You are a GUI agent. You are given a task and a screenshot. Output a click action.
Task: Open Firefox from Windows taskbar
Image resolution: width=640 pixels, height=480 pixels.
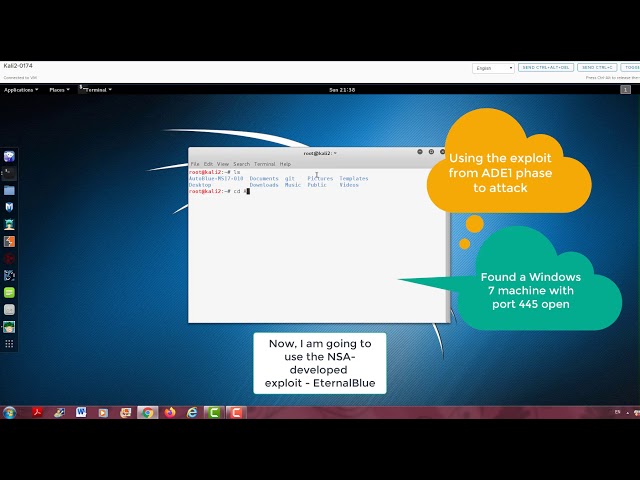pos(169,412)
